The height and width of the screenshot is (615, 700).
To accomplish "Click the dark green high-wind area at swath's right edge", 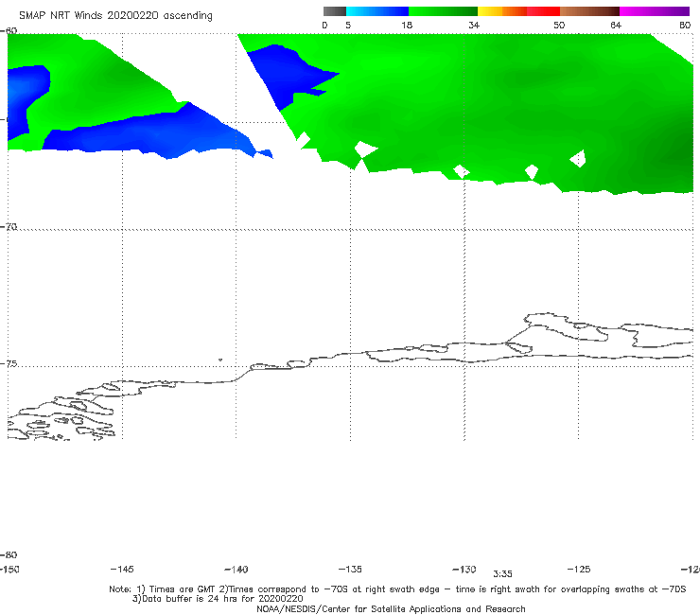I will (678, 151).
